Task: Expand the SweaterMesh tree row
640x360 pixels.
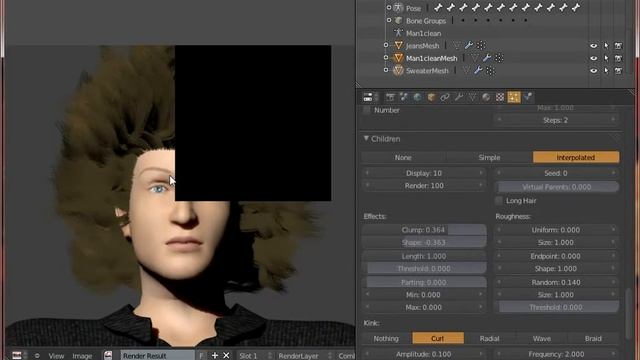Action: click(x=386, y=70)
